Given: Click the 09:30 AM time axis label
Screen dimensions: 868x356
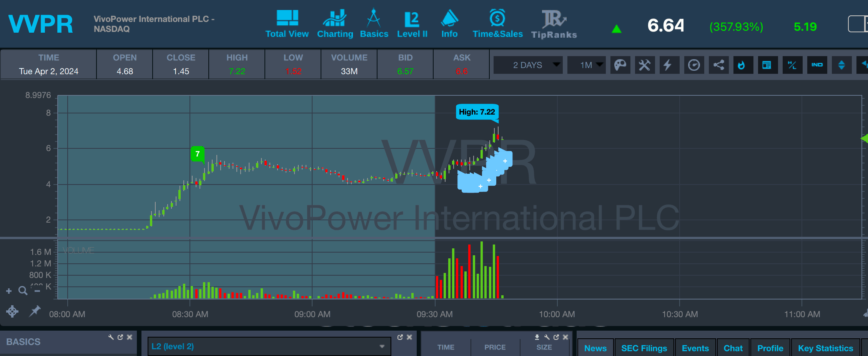Looking at the screenshot, I should (434, 314).
